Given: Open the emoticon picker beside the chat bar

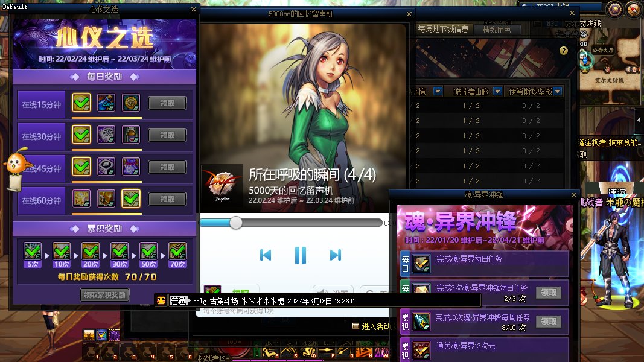Looking at the screenshot, I should [161, 300].
